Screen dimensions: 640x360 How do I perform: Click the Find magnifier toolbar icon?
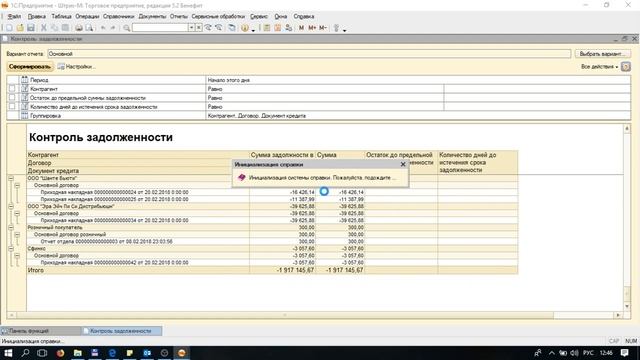click(127, 28)
